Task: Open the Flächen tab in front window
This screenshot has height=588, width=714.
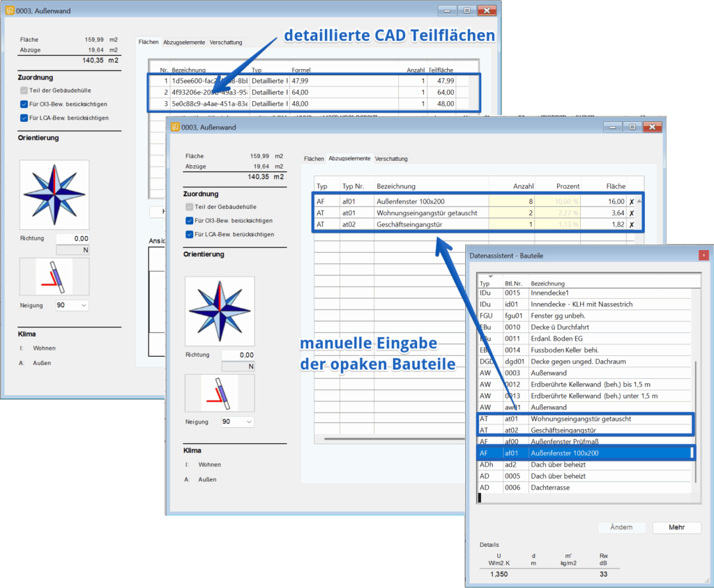Action: click(313, 159)
